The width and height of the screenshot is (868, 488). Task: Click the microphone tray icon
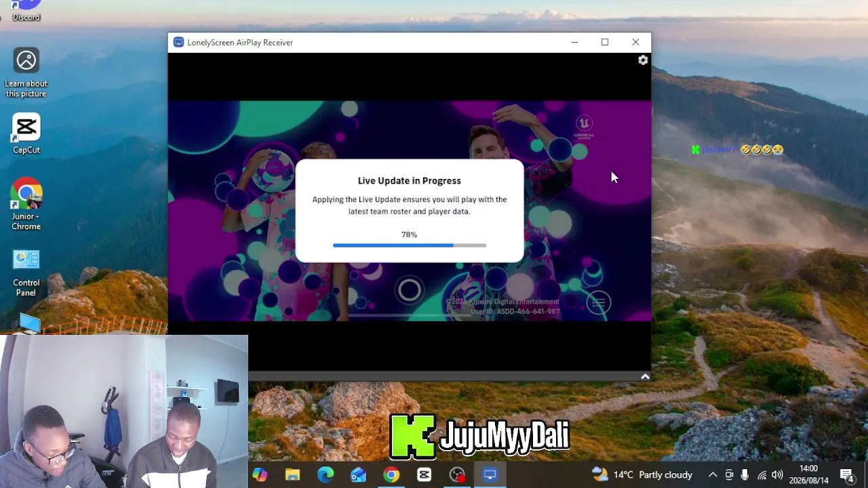745,474
